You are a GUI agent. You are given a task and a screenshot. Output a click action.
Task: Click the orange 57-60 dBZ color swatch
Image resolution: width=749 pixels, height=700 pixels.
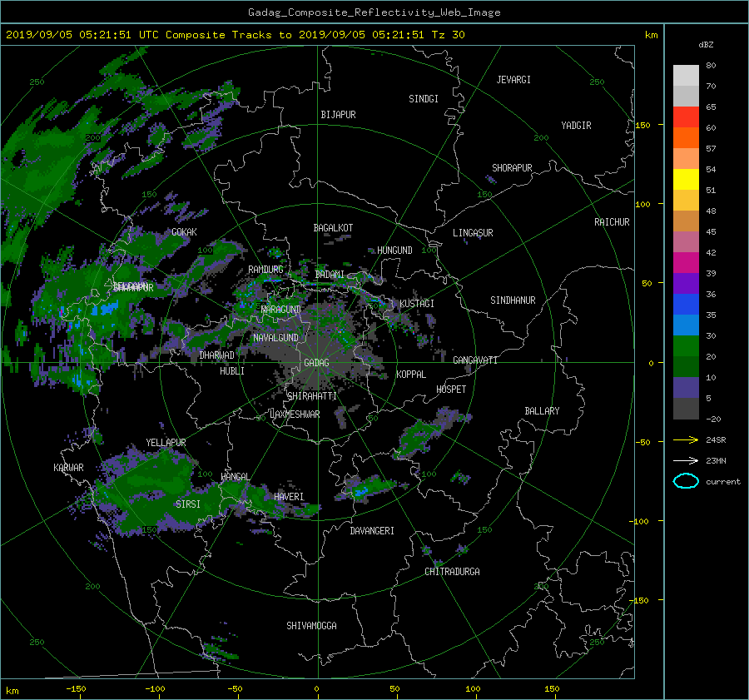pyautogui.click(x=686, y=138)
